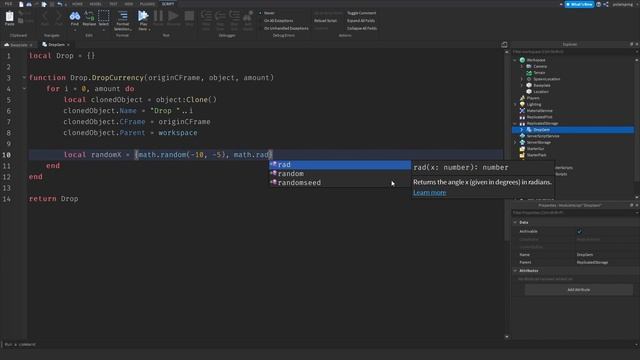640x360 pixels.
Task: Select ServerScriptService in Explorer
Action: [x=542, y=136]
